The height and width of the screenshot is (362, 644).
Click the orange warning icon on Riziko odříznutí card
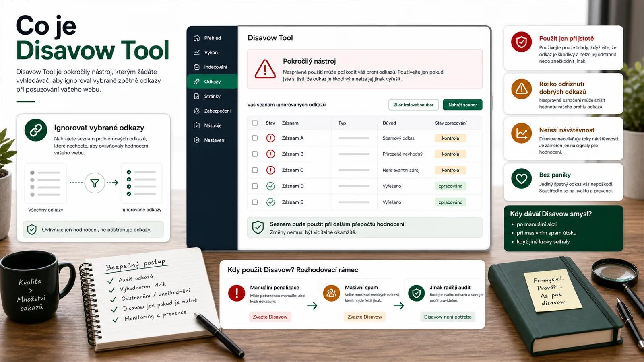tap(522, 88)
